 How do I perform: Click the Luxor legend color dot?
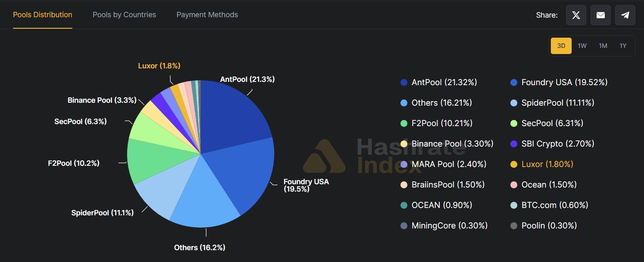(514, 165)
